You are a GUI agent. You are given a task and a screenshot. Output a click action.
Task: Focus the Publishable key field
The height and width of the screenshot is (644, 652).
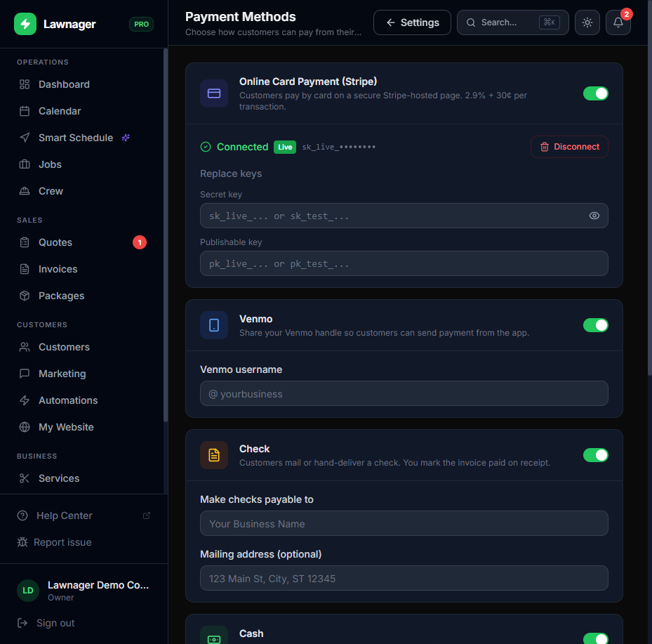pos(404,263)
